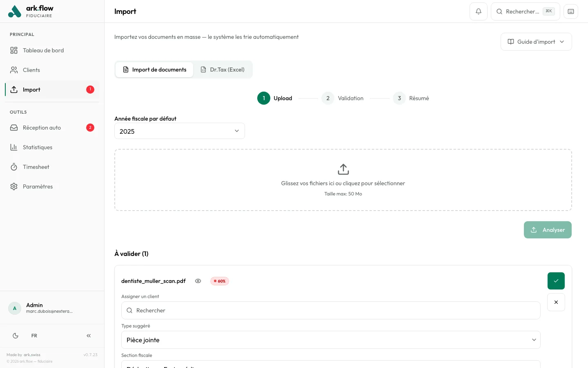This screenshot has width=588, height=368.
Task: Click the green Analyser button
Action: click(548, 230)
